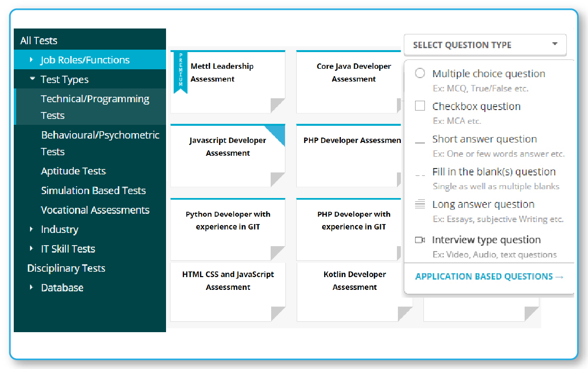Image resolution: width=588 pixels, height=369 pixels.
Task: Open Behavioural/Psychometric Tests category
Action: tap(100, 143)
